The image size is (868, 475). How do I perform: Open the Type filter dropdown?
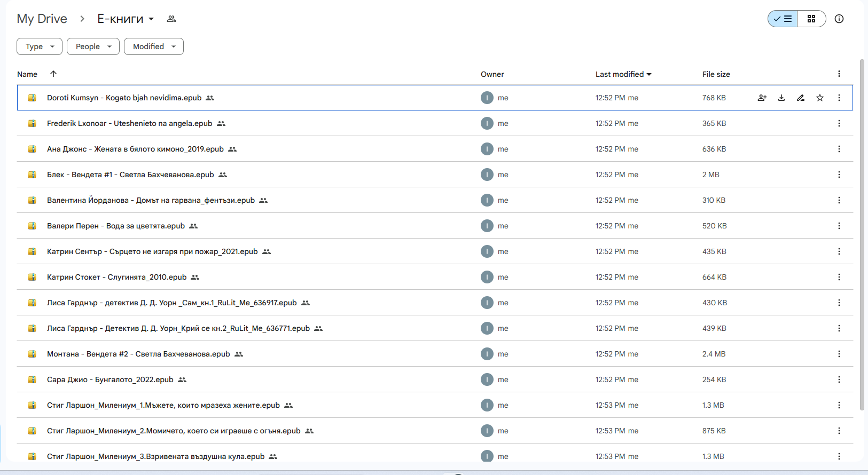click(x=40, y=46)
